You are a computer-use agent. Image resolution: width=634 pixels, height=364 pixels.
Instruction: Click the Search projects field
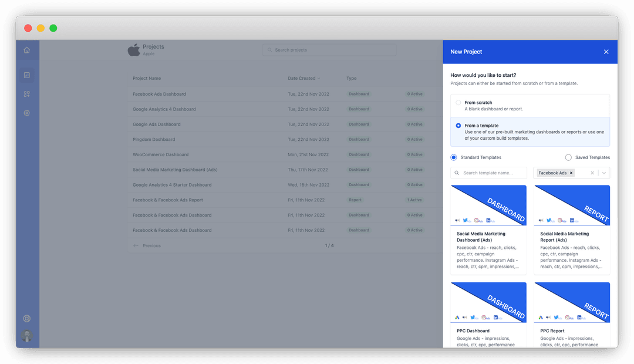click(x=329, y=50)
